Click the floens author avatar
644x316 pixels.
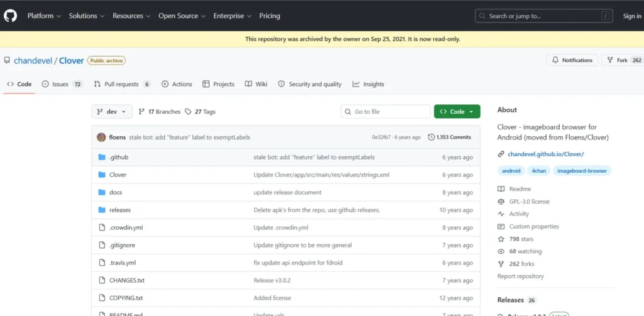click(x=101, y=137)
